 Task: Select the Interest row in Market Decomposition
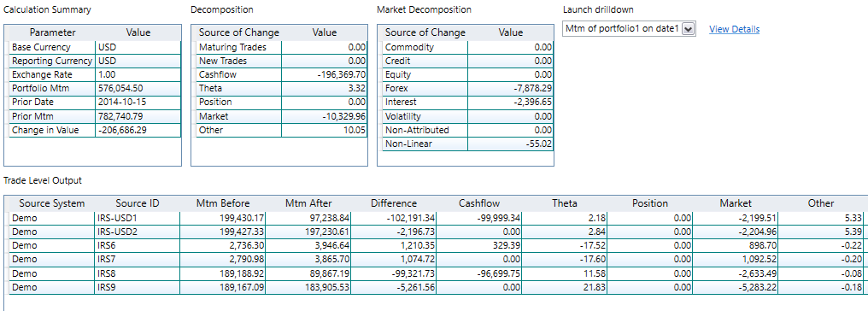[x=468, y=103]
